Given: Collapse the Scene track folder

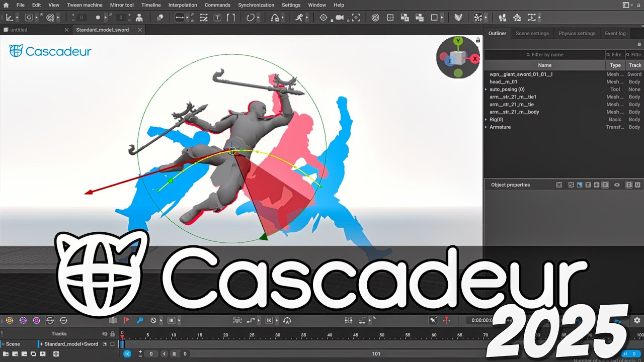Looking at the screenshot, I should pyautogui.click(x=3, y=344).
